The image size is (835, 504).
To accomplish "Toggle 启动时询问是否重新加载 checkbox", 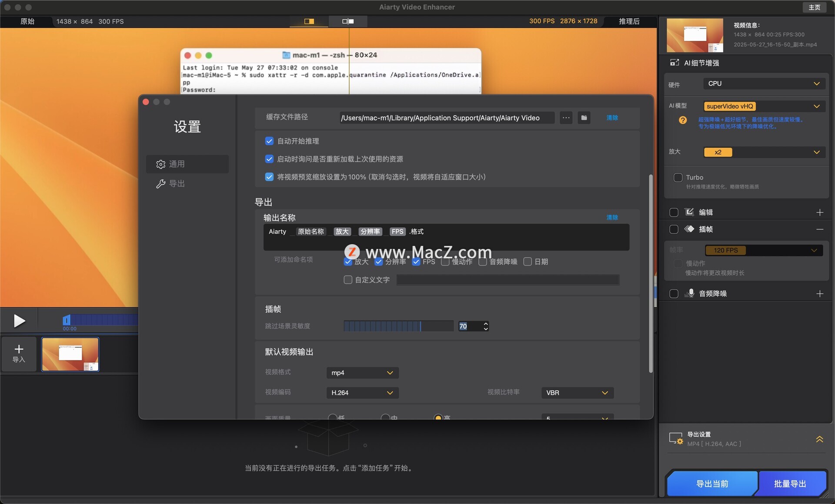I will (269, 159).
